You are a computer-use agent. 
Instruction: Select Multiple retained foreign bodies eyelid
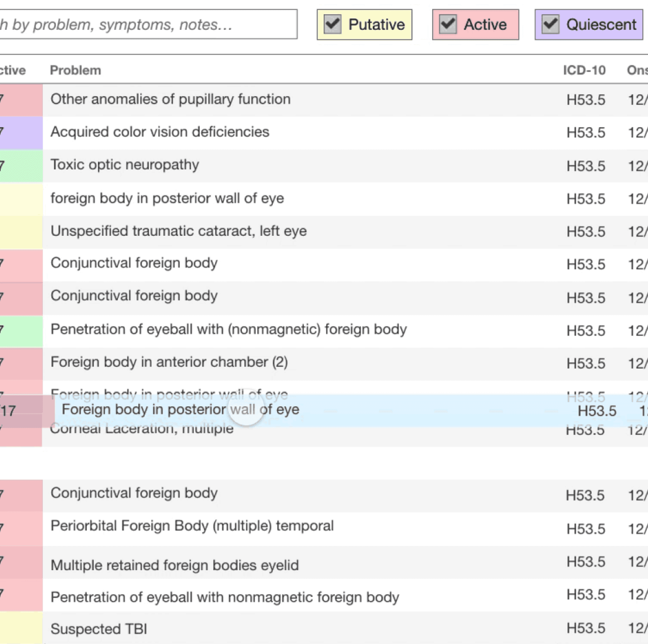[174, 565]
